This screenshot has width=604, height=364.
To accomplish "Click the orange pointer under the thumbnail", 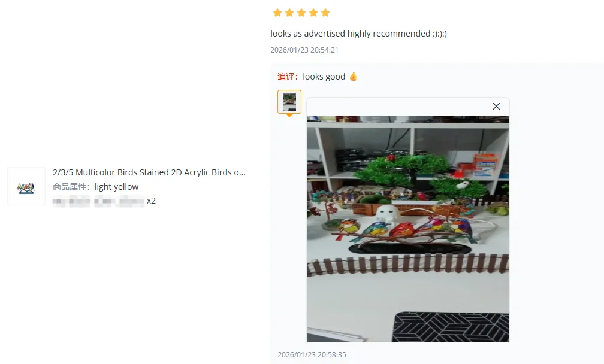I will tap(289, 115).
